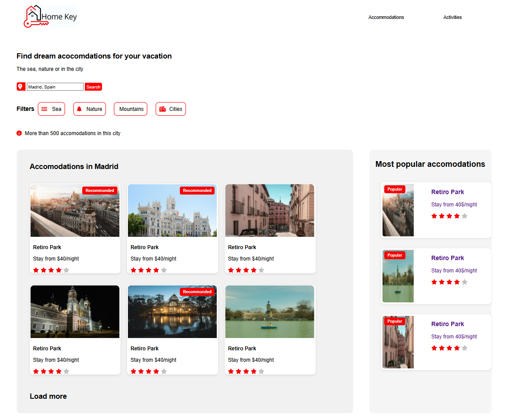
Task: Click the Home Key logo
Action: point(51,17)
